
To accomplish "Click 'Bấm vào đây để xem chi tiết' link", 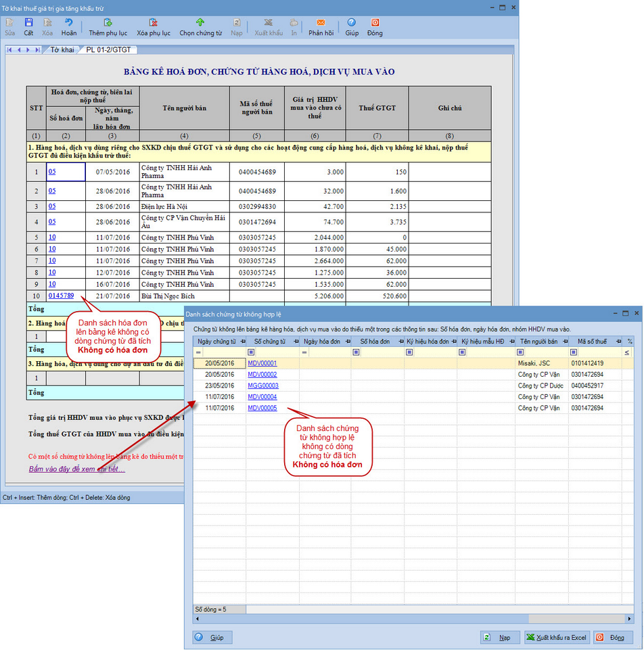I will pyautogui.click(x=76, y=469).
